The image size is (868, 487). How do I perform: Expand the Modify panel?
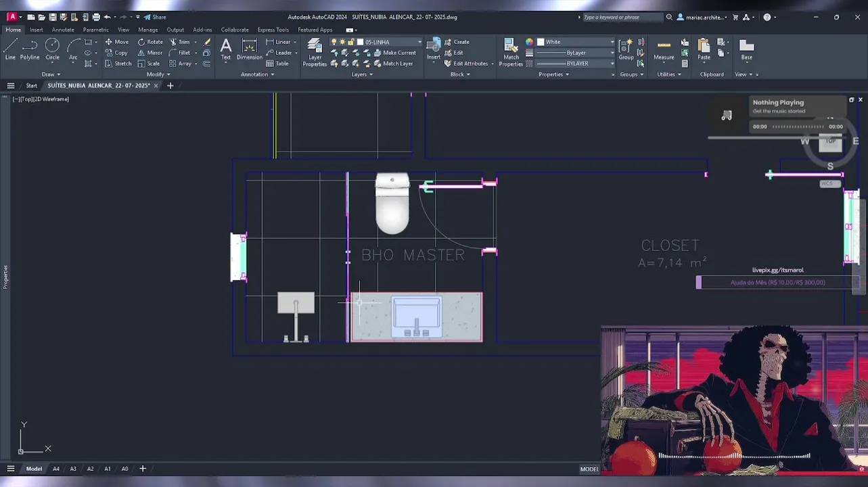[x=158, y=74]
